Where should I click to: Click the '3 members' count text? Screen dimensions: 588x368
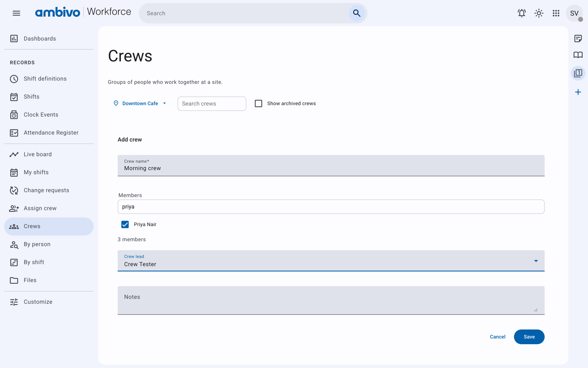(131, 239)
